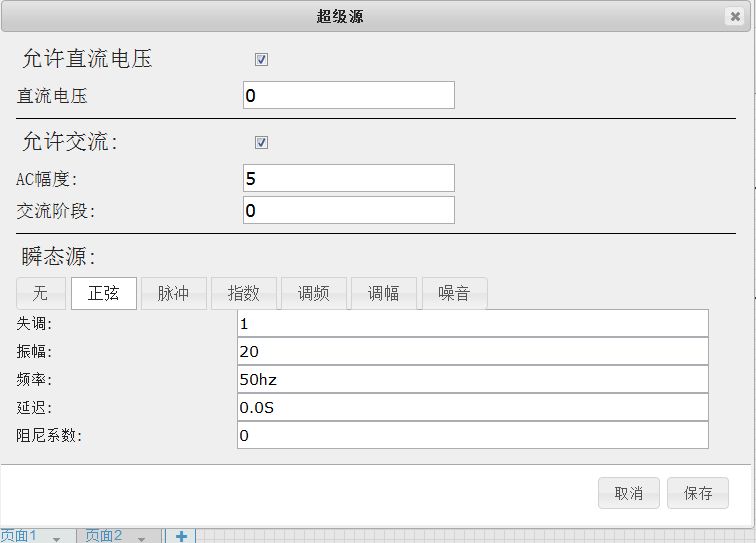Open the 页面1 tab dropdown arrow
This screenshot has height=543, width=756.
click(x=57, y=538)
